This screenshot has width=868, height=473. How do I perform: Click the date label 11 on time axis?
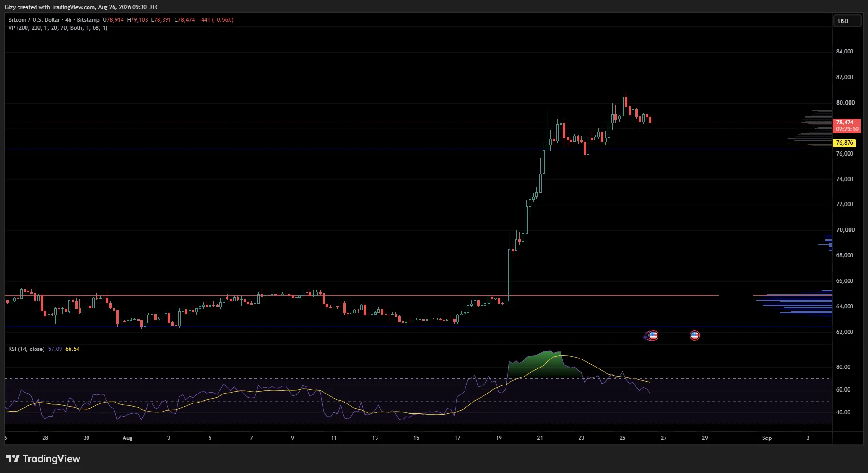pos(333,438)
